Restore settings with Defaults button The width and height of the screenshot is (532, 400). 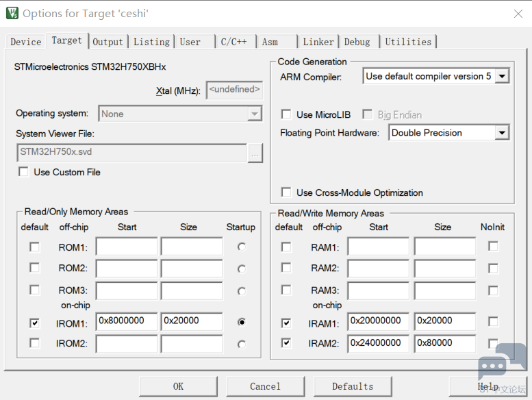click(x=353, y=386)
